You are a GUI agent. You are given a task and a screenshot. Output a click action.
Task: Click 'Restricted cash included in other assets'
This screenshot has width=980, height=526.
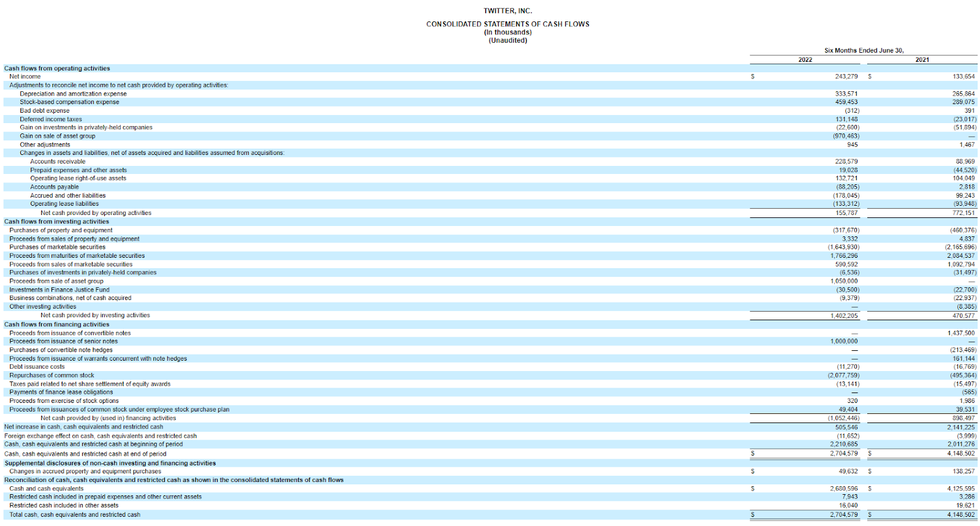[x=64, y=505]
